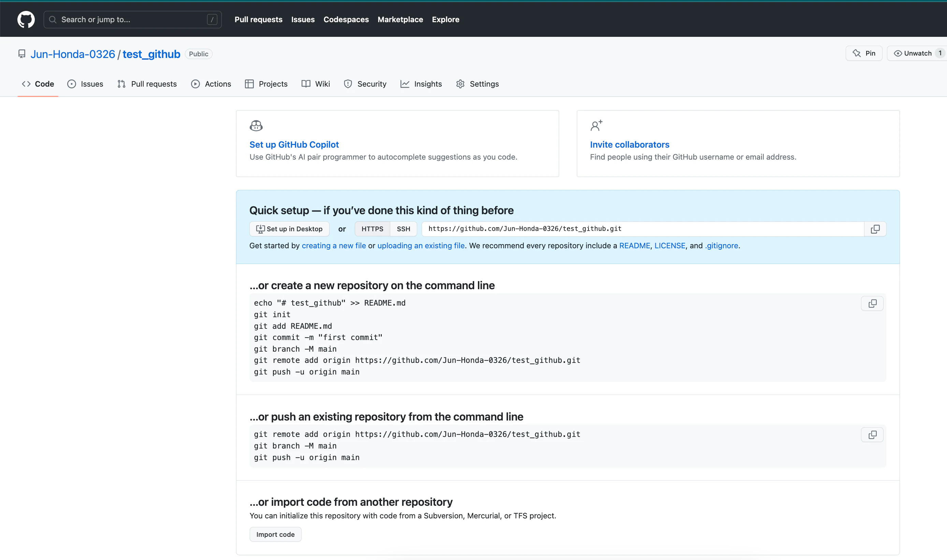Open the Wiki tab

(316, 84)
